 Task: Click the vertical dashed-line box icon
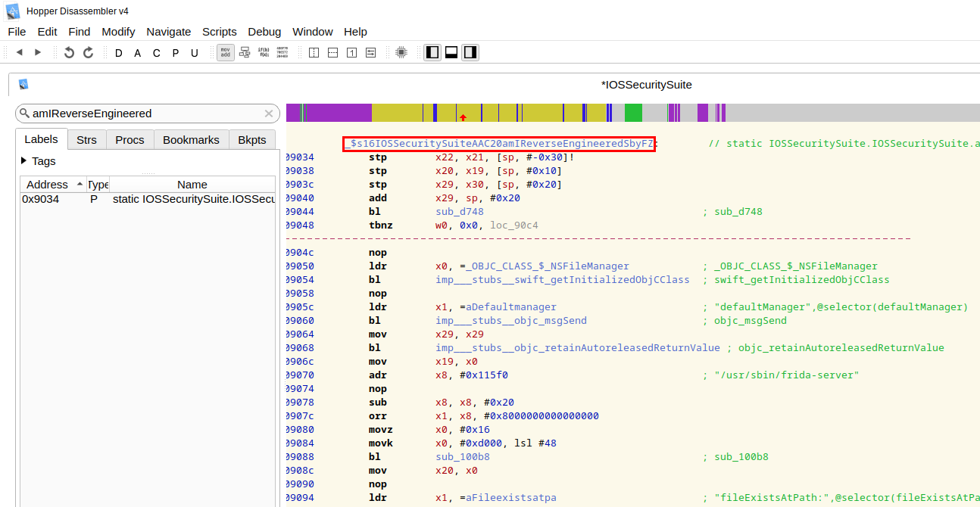pyautogui.click(x=314, y=52)
